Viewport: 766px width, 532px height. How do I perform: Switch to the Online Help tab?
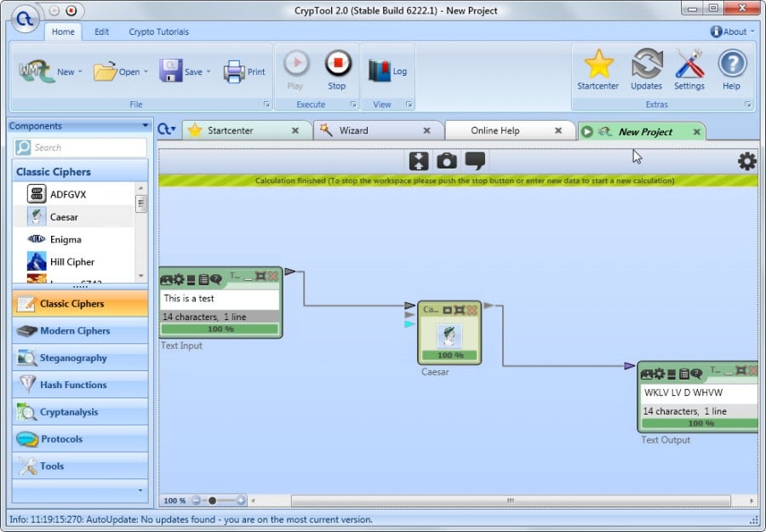coord(495,130)
